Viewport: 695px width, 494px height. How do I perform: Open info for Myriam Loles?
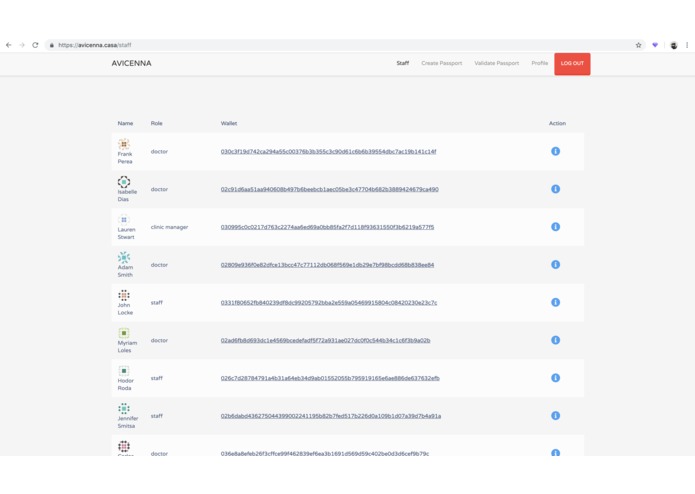coord(555,340)
